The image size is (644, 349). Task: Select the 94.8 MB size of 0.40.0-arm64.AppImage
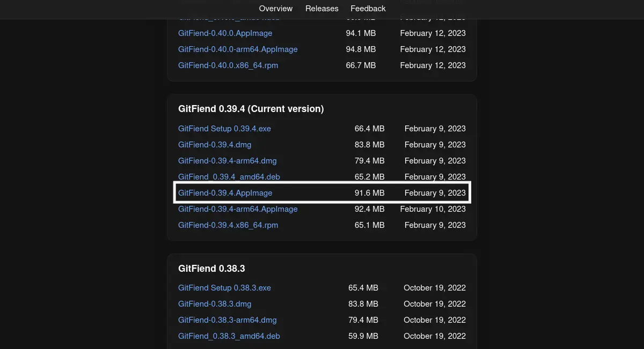(x=361, y=49)
